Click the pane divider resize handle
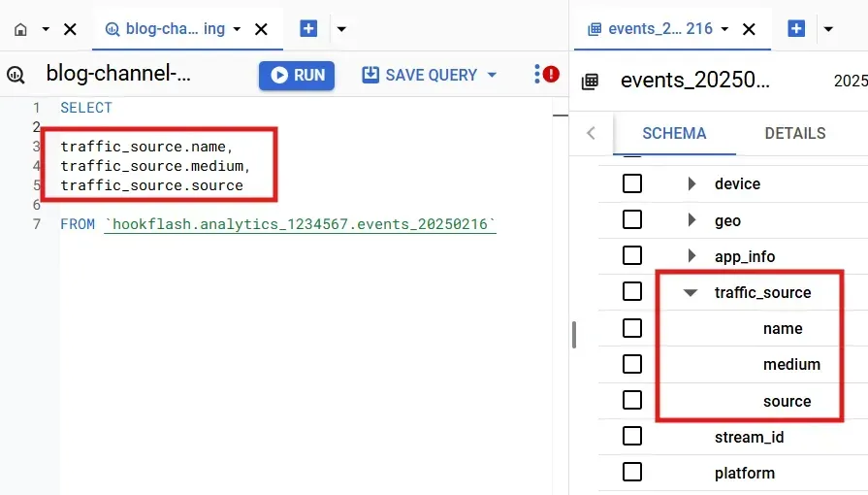 pos(574,335)
